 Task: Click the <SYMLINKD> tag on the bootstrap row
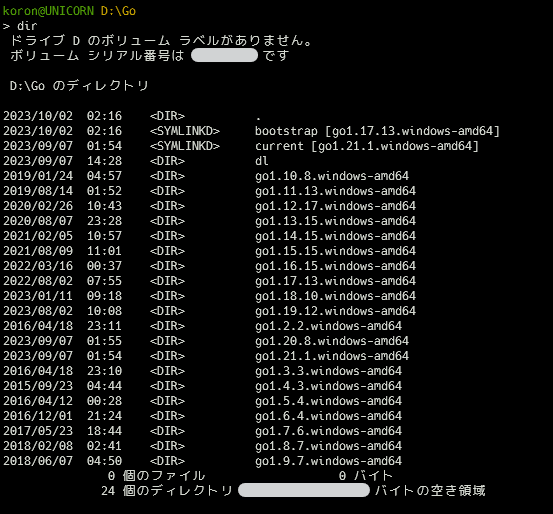185,131
